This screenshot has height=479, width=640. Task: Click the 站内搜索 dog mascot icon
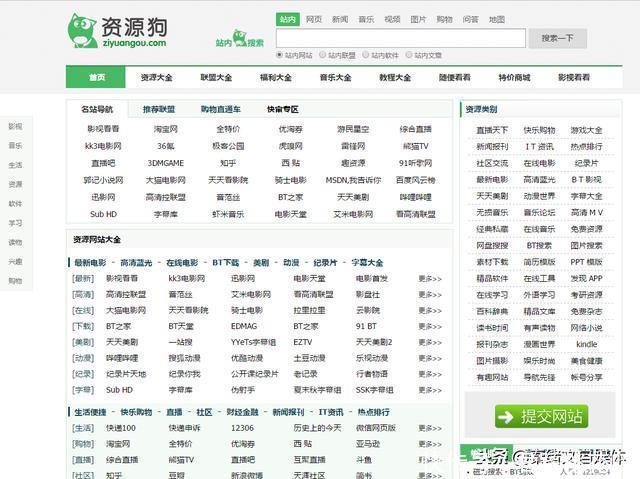240,38
